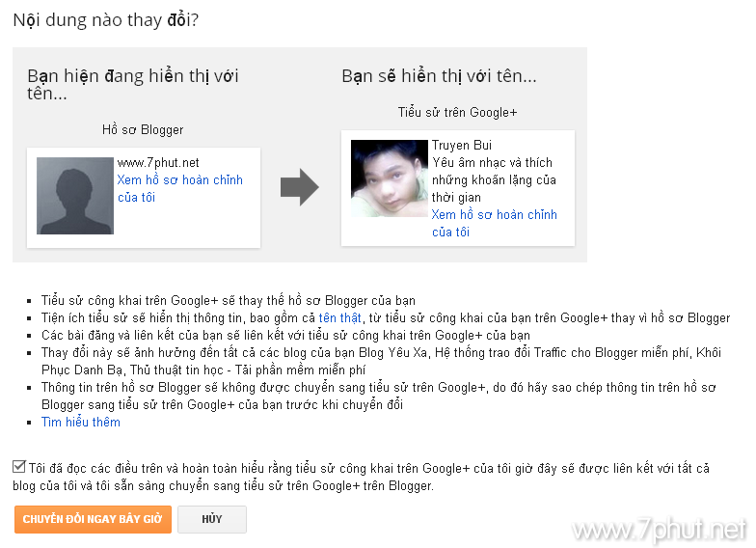Click the "Tiểu sử trên Google+" label
The width and height of the screenshot is (756, 548).
(457, 112)
